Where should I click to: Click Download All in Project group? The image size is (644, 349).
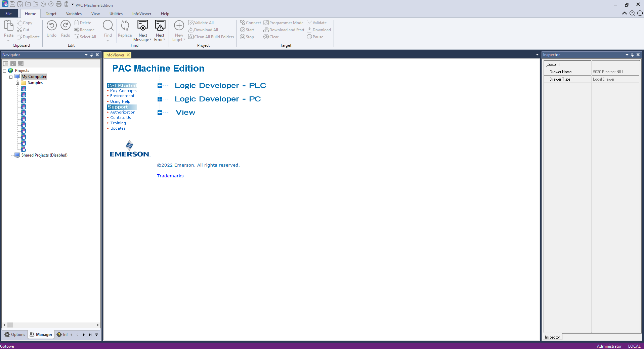pos(203,30)
